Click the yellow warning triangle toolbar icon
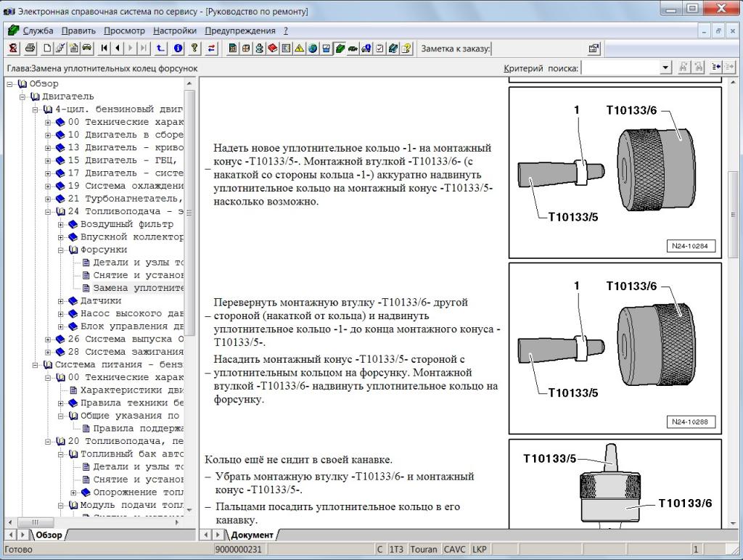 tap(300, 49)
